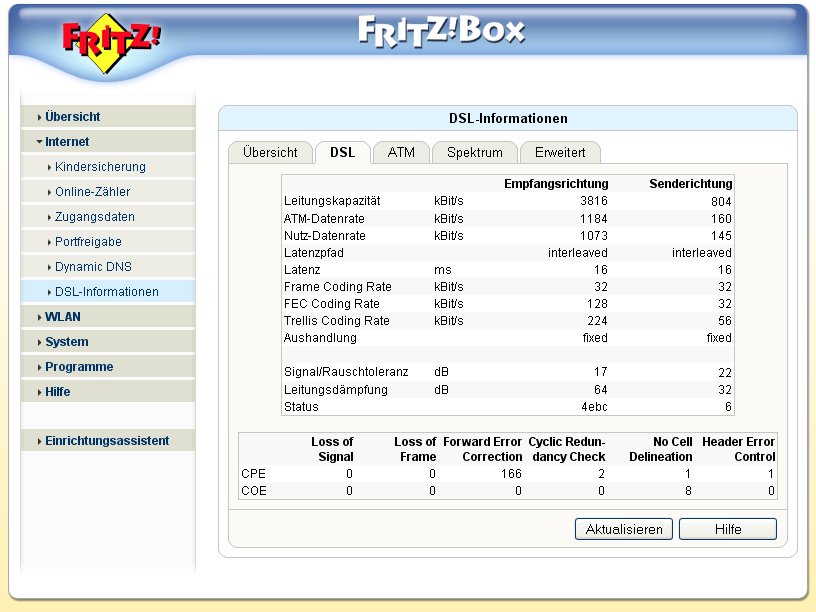Switch to the ATM tab
816x612 pixels.
click(401, 152)
